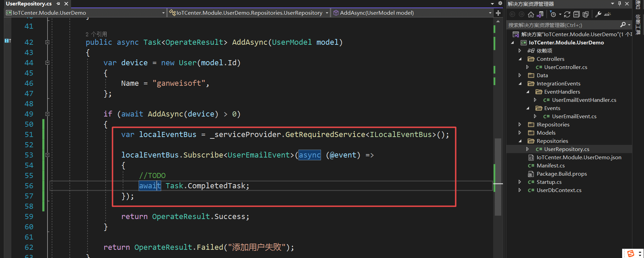Screen dimensions: 644x258
Task: Open the AddAsync member navigation dropdown
Action: click(x=490, y=13)
